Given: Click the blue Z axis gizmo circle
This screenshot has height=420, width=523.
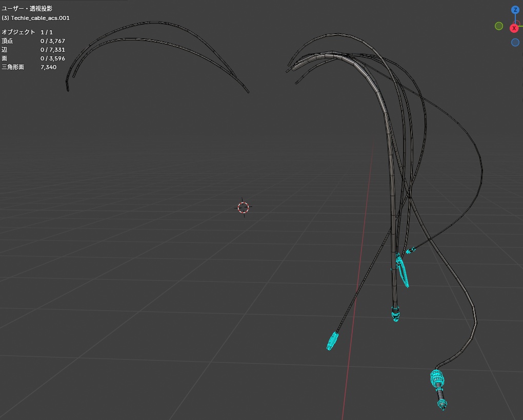Looking at the screenshot, I should click(515, 10).
